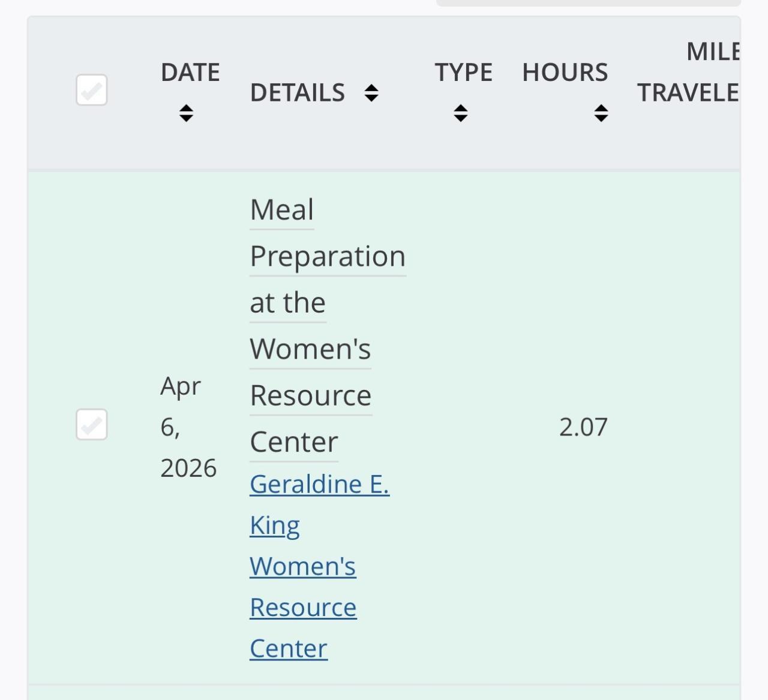Click the DETAILS column sort arrows
Image resolution: width=768 pixels, height=700 pixels.
(x=371, y=93)
